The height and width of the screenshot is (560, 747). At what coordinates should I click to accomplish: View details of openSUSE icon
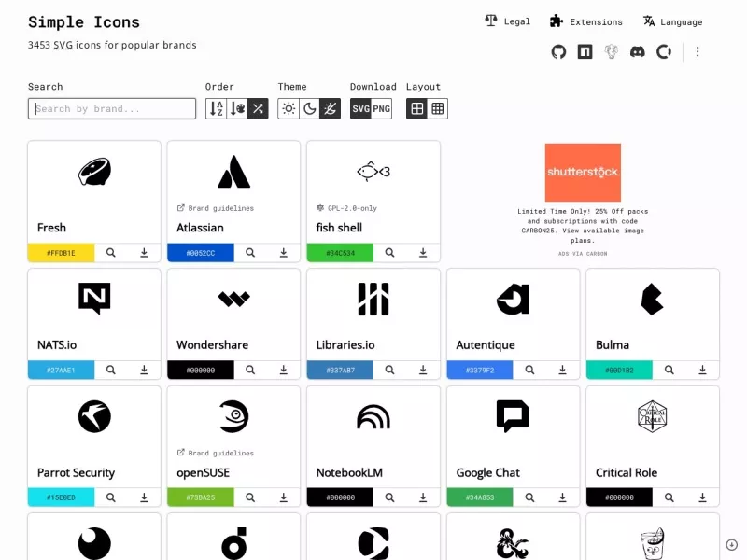(x=250, y=497)
